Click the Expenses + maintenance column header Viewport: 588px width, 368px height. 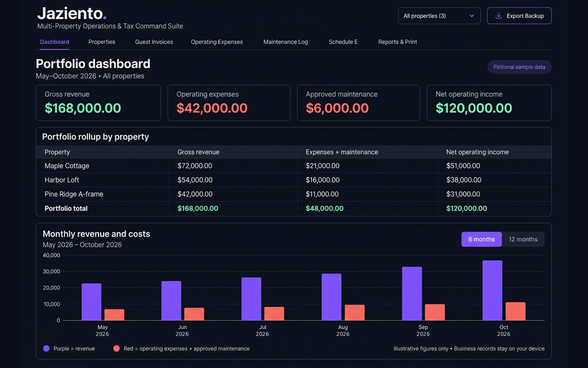point(342,152)
